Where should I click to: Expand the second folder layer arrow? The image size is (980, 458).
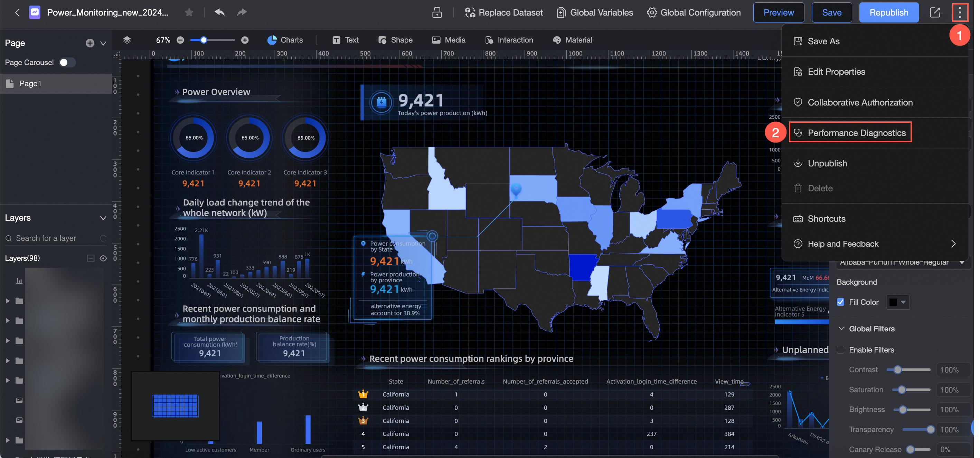[8, 321]
